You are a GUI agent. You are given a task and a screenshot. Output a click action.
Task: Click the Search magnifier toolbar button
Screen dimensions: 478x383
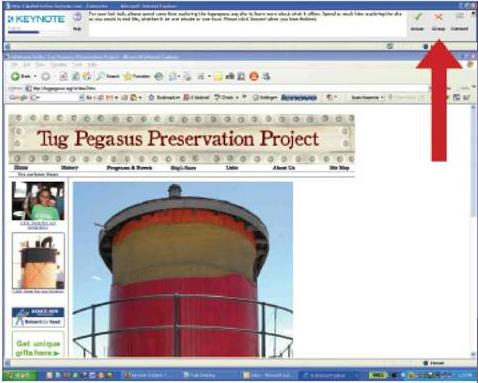pyautogui.click(x=108, y=76)
